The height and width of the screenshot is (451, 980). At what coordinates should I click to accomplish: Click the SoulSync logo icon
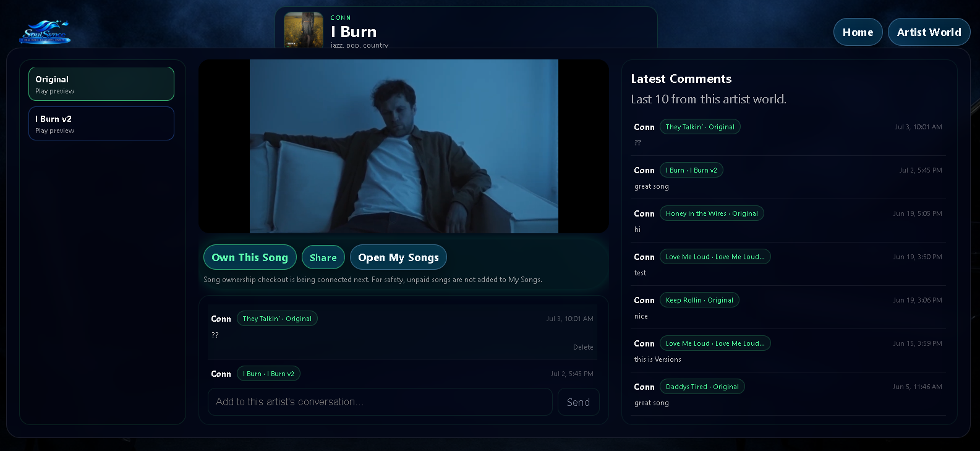45,32
